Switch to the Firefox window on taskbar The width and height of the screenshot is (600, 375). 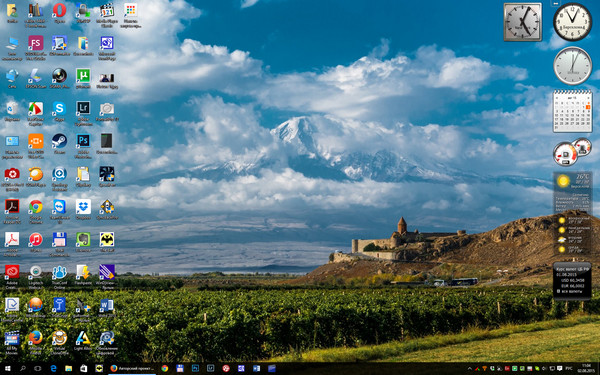coord(132,368)
